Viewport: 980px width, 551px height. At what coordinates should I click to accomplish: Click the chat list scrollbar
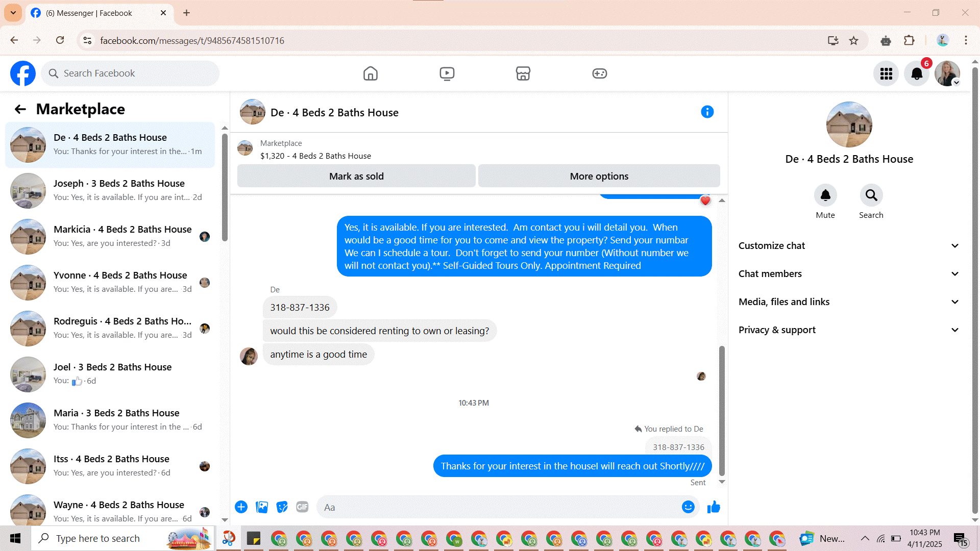[225, 187]
